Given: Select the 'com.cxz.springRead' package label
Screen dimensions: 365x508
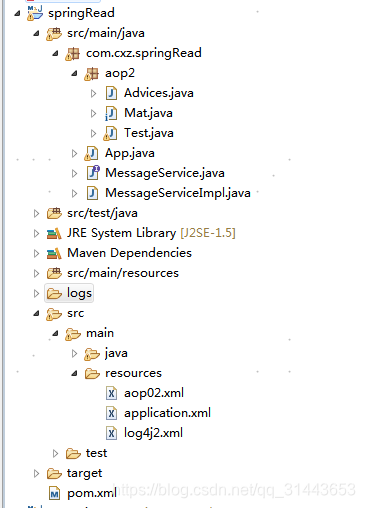Looking at the screenshot, I should click(x=144, y=53).
